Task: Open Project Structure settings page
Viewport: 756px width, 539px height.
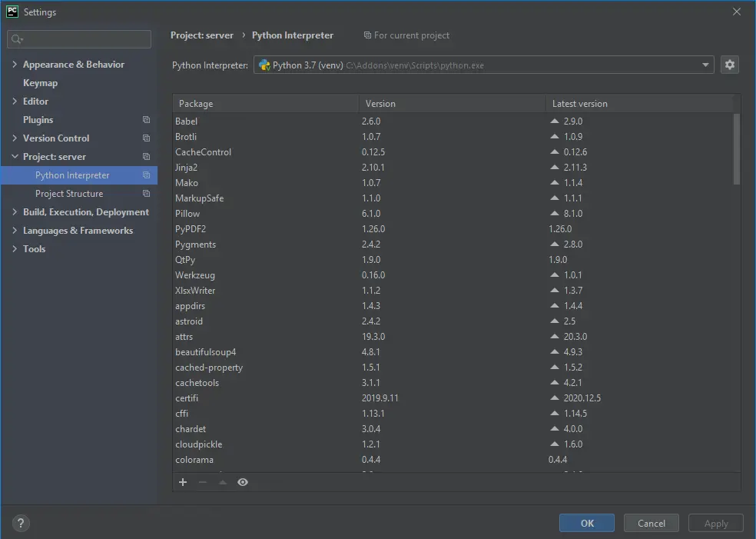Action: (x=69, y=194)
